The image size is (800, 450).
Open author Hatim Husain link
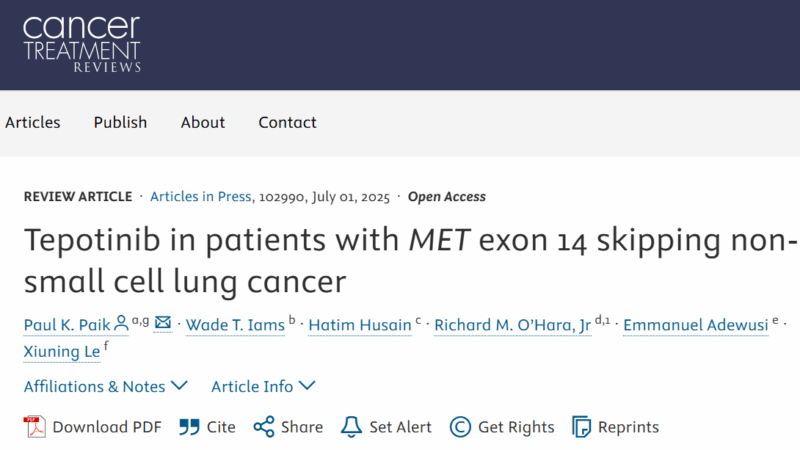click(360, 325)
